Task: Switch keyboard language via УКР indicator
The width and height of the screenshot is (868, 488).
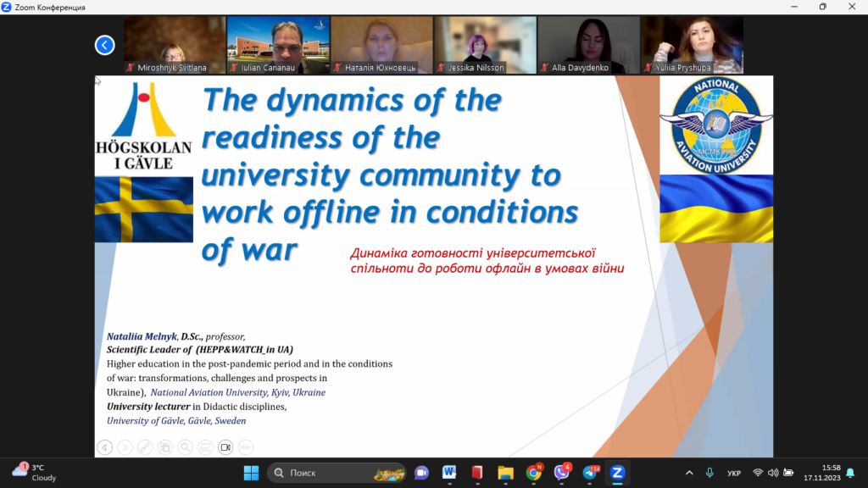Action: (734, 473)
